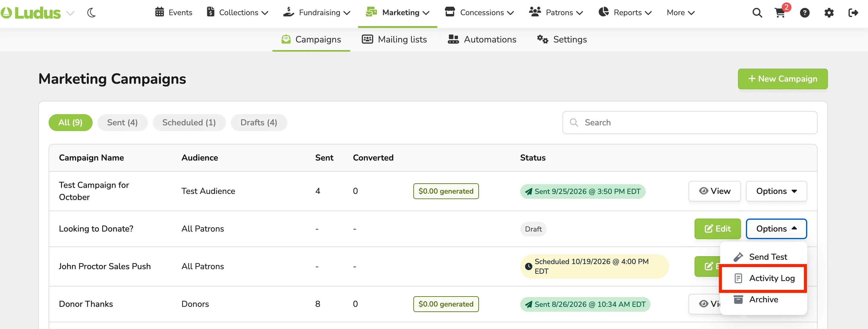Click the $0.00 generated badge for Donor Thanks
Image resolution: width=868 pixels, height=329 pixels.
click(446, 304)
